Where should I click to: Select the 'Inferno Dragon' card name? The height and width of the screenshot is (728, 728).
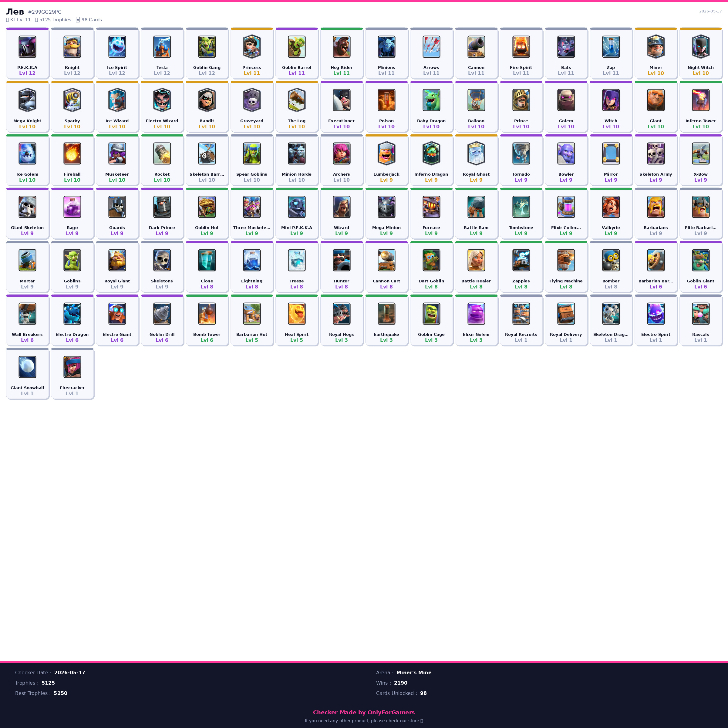coord(431,174)
